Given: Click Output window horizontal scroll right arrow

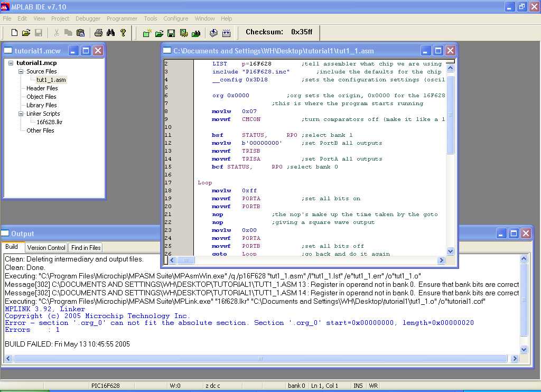Looking at the screenshot, I should tap(515, 359).
